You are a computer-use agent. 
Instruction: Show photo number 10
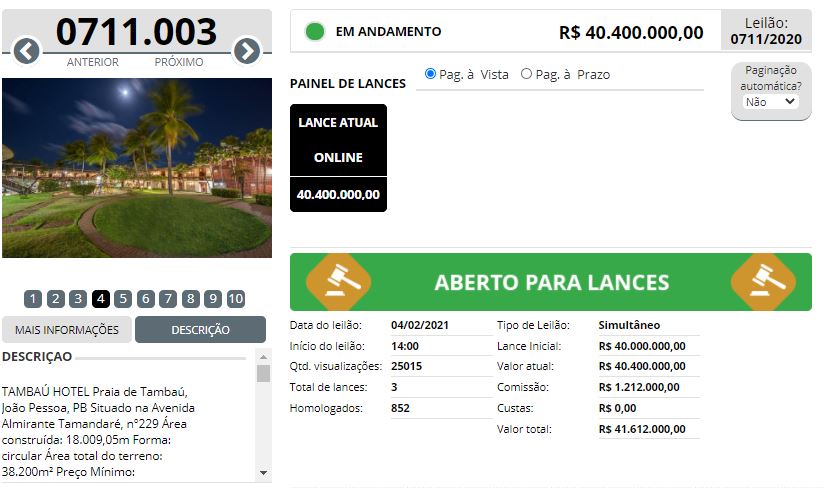[x=236, y=299]
